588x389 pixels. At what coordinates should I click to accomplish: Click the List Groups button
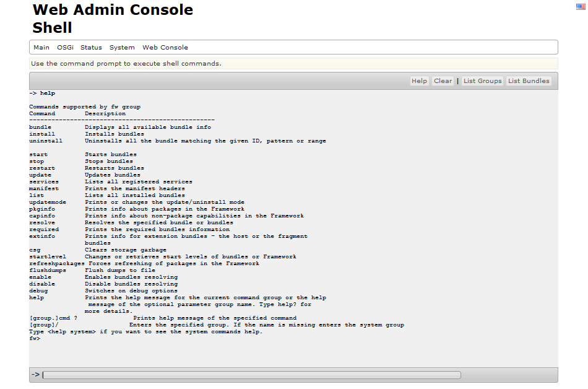point(482,81)
